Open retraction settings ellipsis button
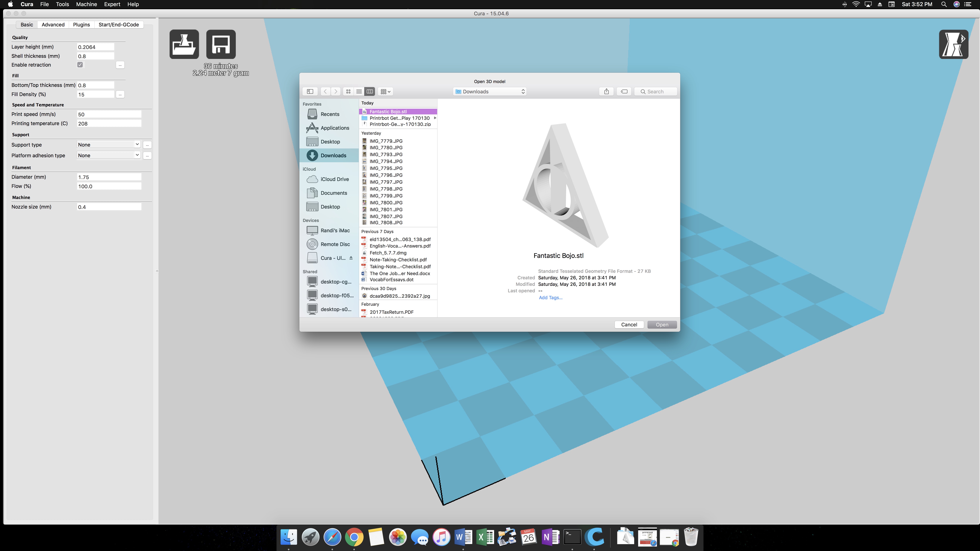 point(120,65)
